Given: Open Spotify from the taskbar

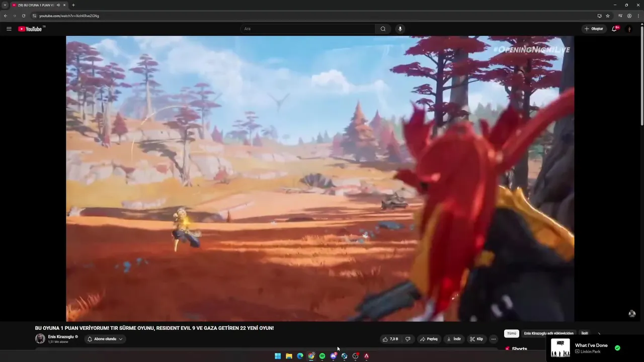Looking at the screenshot, I should tap(322, 356).
